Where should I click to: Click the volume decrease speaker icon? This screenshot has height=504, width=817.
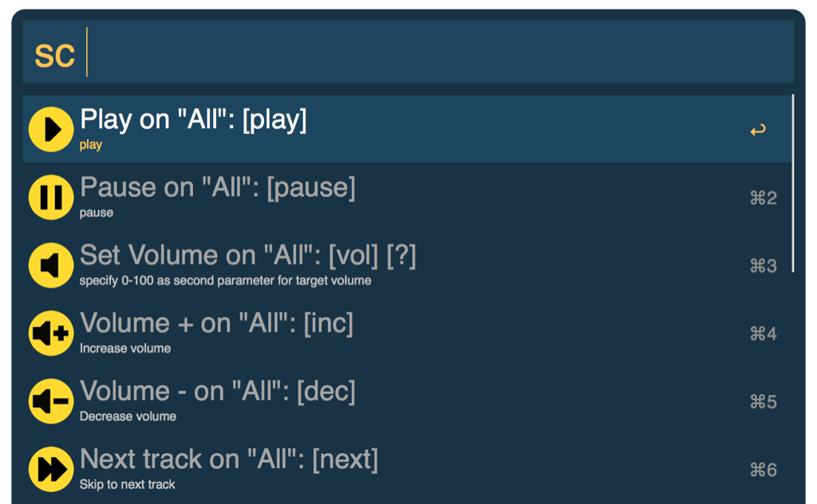(51, 401)
